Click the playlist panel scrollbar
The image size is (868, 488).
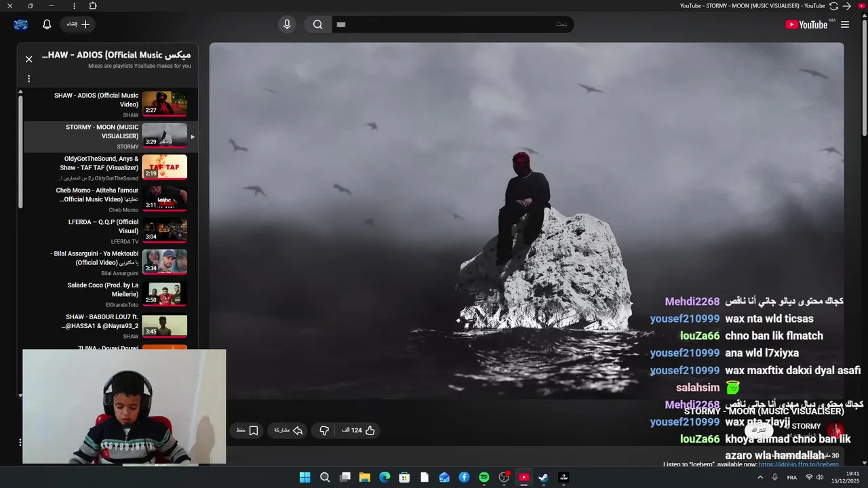[x=20, y=152]
